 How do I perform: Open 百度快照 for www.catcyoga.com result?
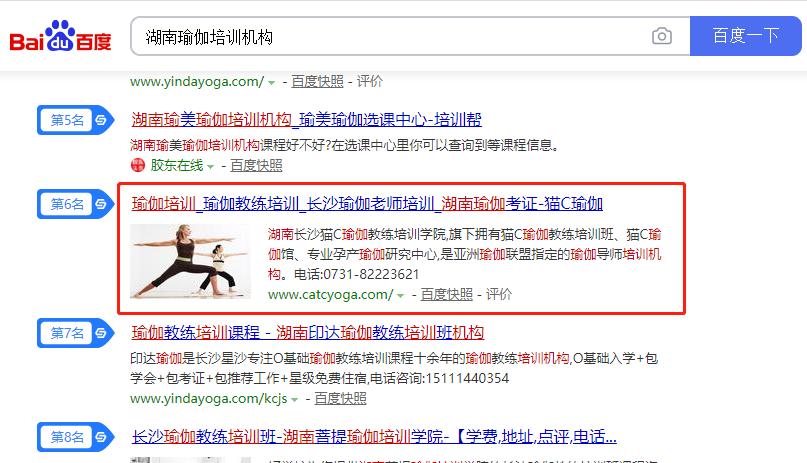pos(447,294)
